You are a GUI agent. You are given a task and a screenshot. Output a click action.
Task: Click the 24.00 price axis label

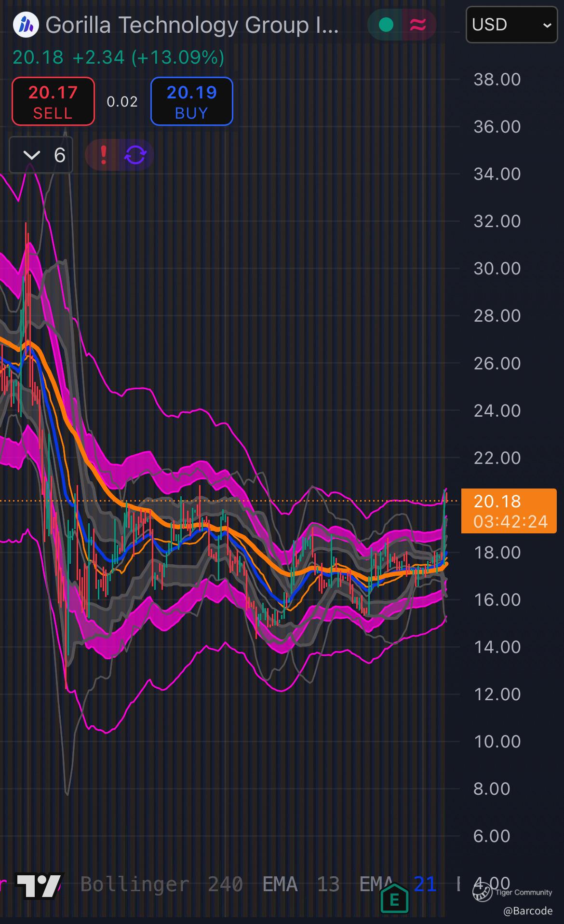497,411
